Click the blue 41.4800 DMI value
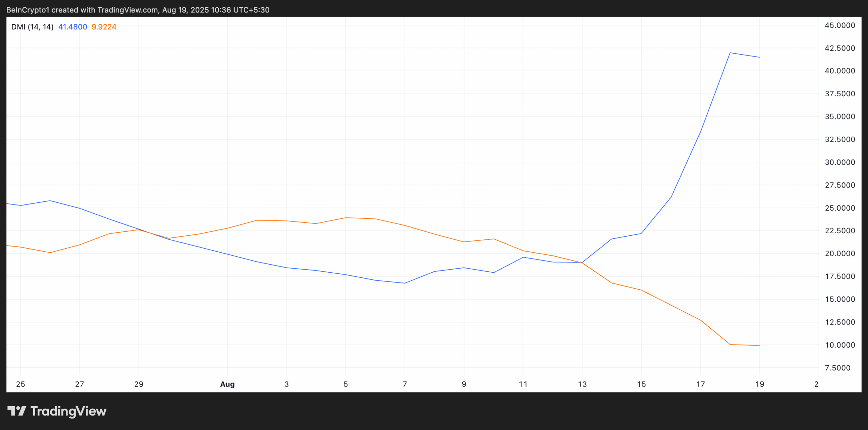868x430 pixels. [73, 27]
